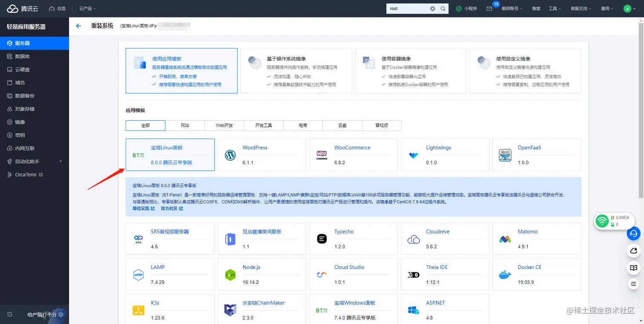This screenshot has width=644, height=324.
Task: Switch to the 开发工具 template tab
Action: point(264,125)
